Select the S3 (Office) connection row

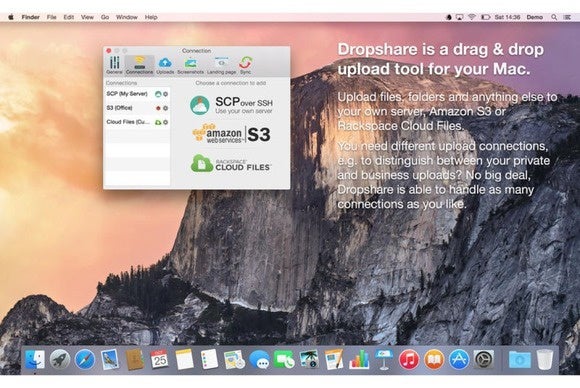click(137, 108)
